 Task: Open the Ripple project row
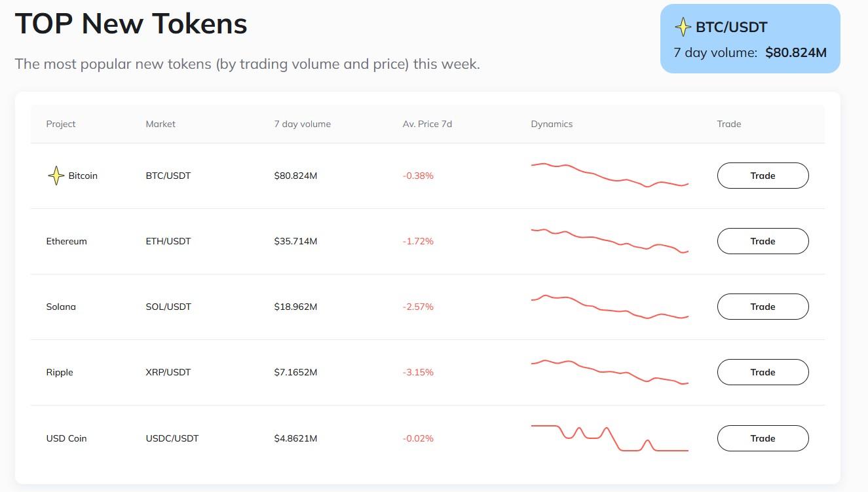point(60,372)
